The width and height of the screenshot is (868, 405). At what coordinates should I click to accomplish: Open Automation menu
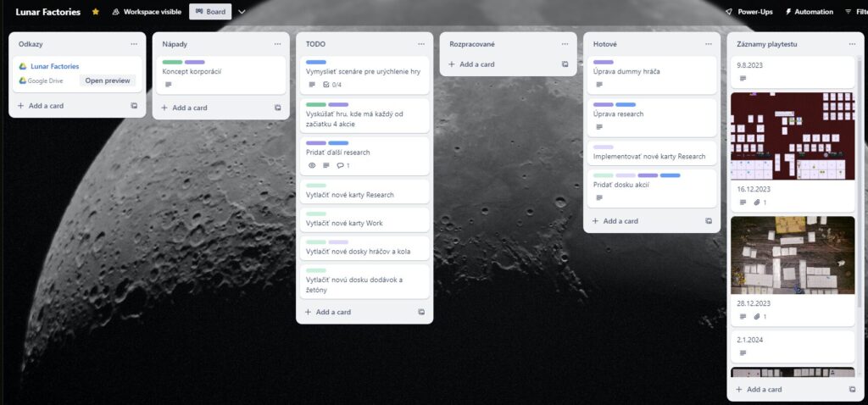pyautogui.click(x=809, y=12)
